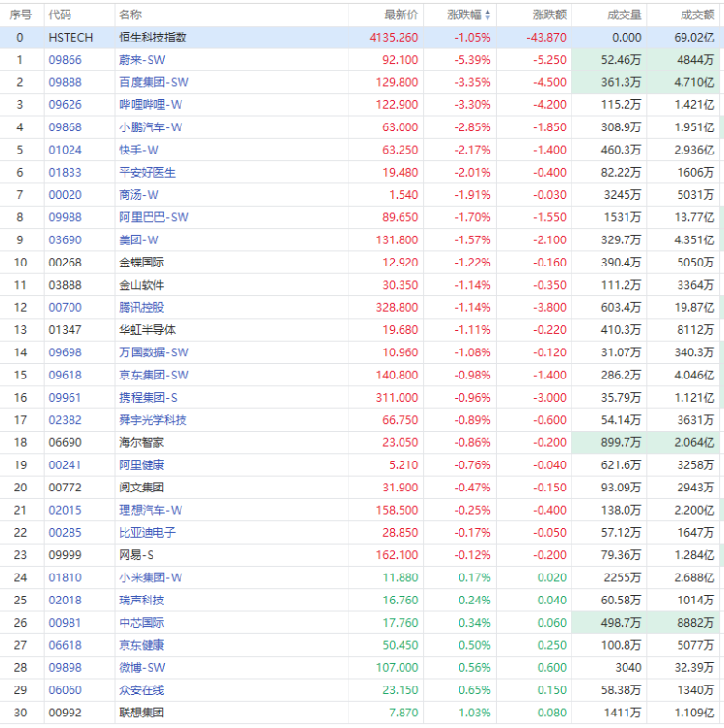
Task: Click 腾讯控股 turnover value 19.87亿
Action: pyautogui.click(x=694, y=307)
